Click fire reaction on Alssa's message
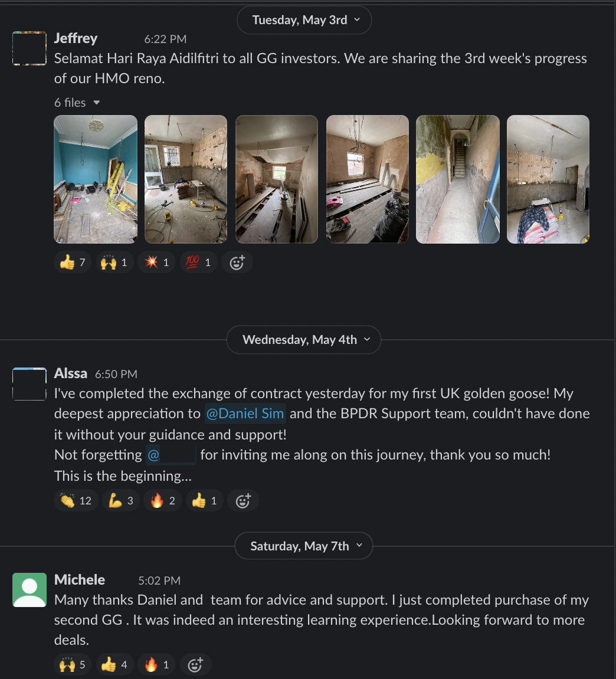The width and height of the screenshot is (616, 679). [162, 501]
